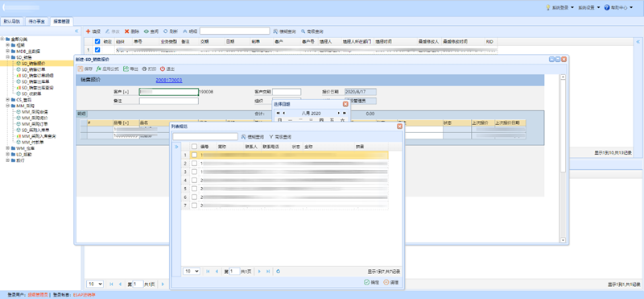The height and width of the screenshot is (299, 644).
Task: Expand the MDB_主数据 tree folder
Action: 7,52
